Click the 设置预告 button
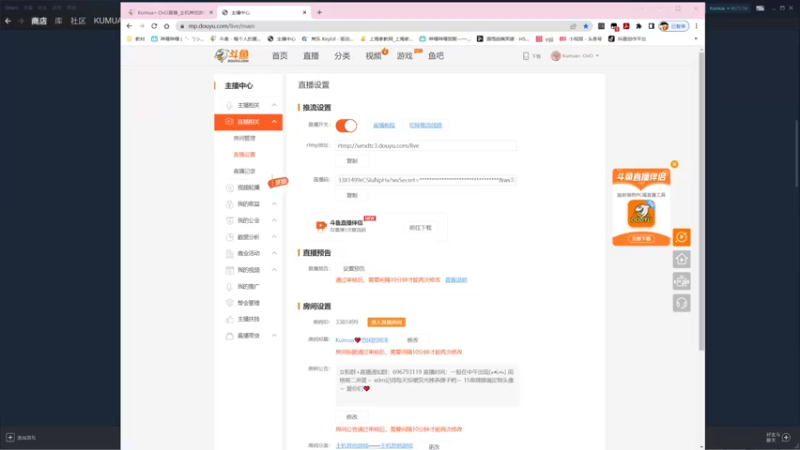 [x=354, y=268]
